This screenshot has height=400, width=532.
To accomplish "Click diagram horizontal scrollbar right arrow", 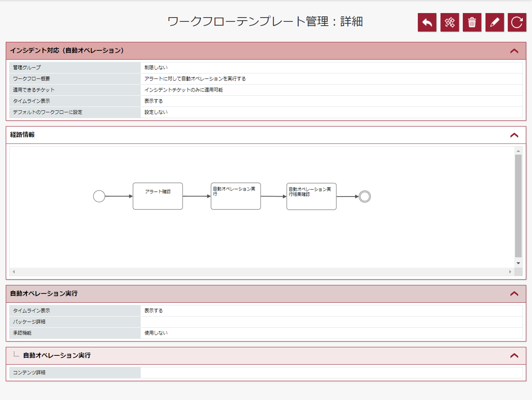I will coord(510,272).
